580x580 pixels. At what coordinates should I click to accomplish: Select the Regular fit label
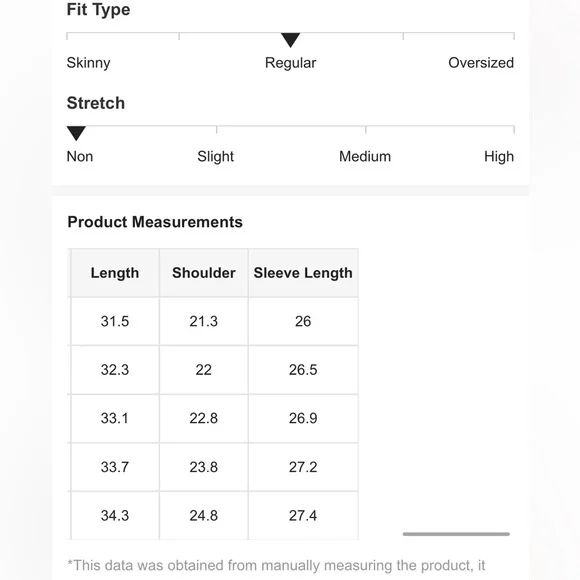pyautogui.click(x=290, y=63)
